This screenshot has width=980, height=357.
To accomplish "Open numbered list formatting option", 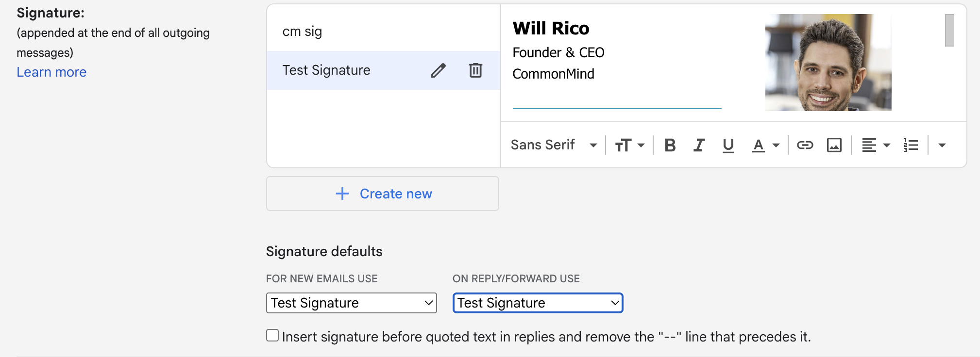I will (x=911, y=145).
